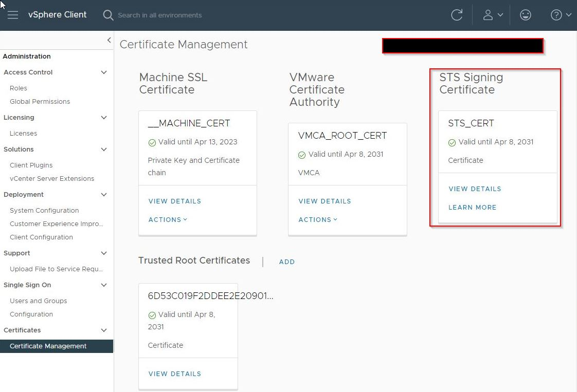Open the hamburger navigation menu
577x392 pixels.
(x=13, y=15)
